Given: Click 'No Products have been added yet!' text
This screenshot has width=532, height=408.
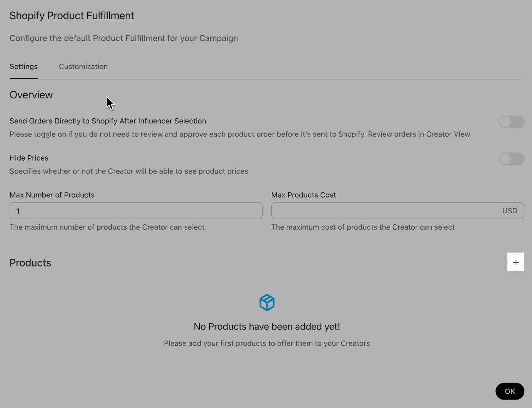Looking at the screenshot, I should click(267, 327).
